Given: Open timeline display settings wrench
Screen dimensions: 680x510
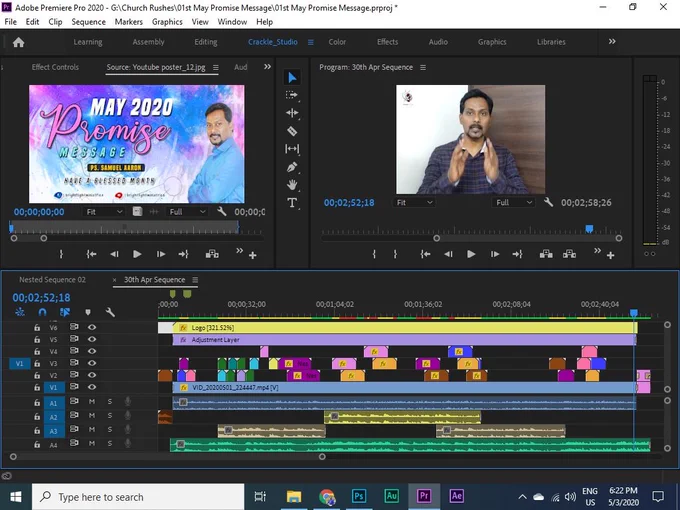Looking at the screenshot, I should click(110, 312).
